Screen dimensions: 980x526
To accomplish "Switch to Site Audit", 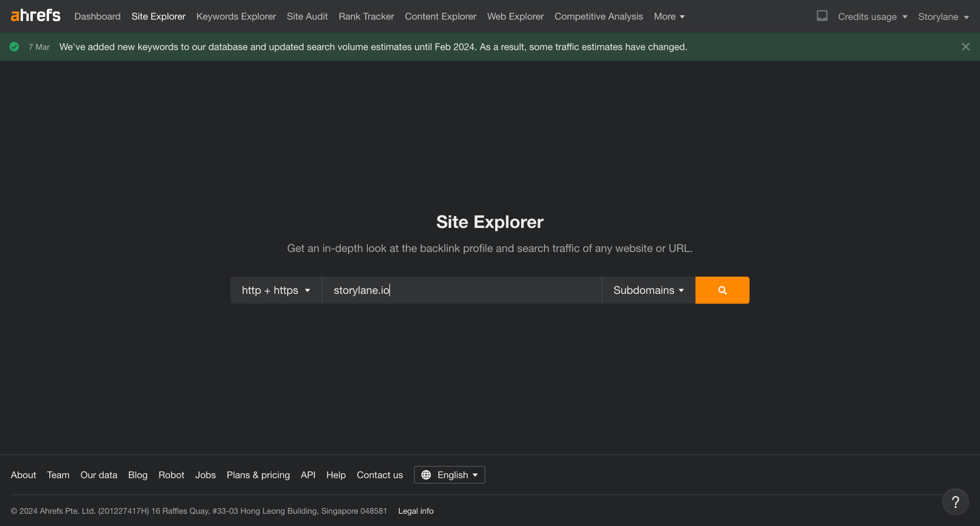I will 307,16.
